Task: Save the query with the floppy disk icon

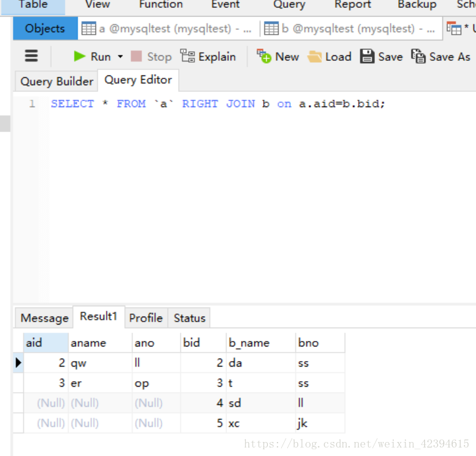Action: pos(367,56)
